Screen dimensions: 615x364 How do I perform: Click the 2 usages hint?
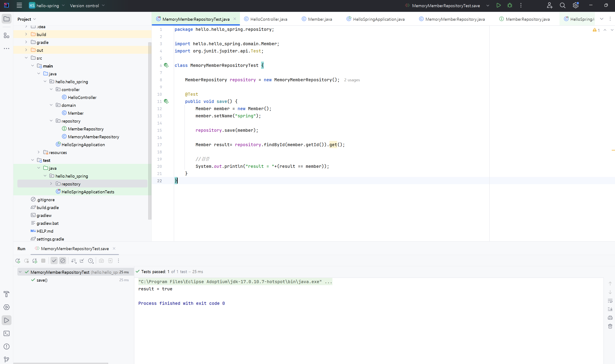pos(352,80)
